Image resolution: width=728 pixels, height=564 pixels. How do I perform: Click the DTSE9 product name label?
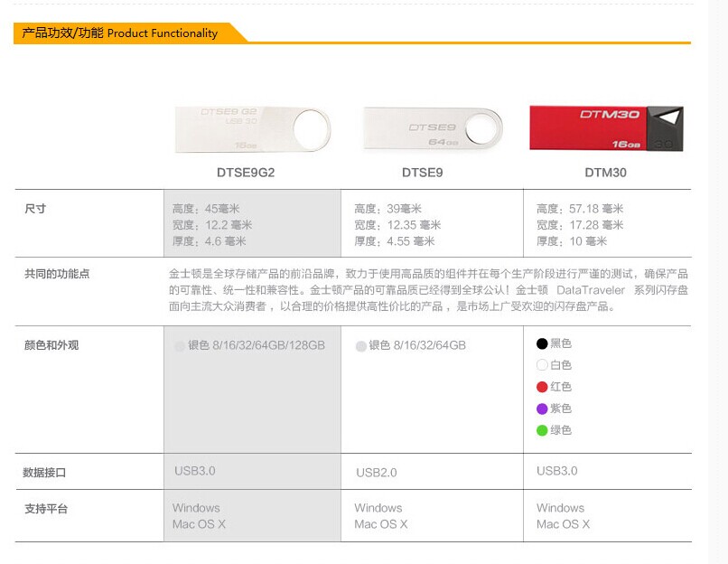tap(422, 173)
